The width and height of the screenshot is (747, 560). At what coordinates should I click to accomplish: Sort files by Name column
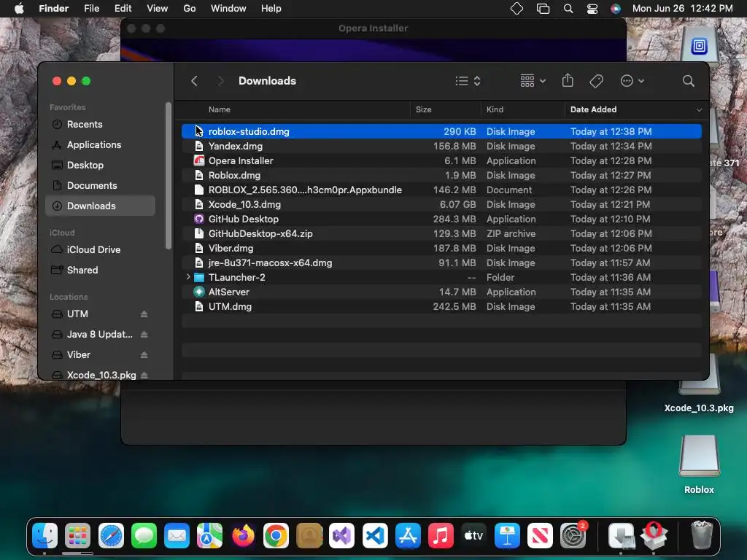[x=219, y=109]
